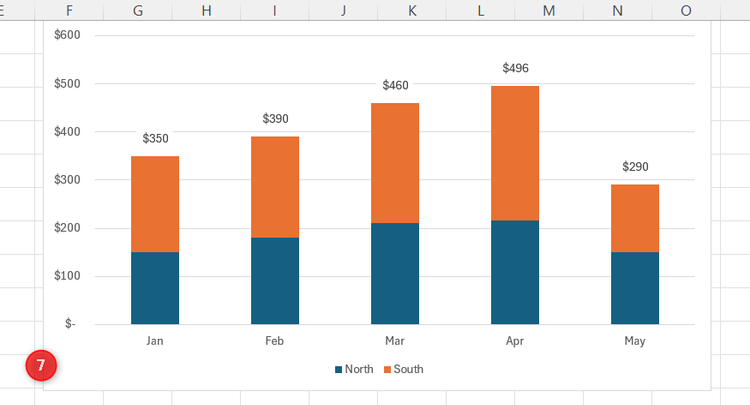Select column K header
Viewport: 750px width, 405px height.
412,10
